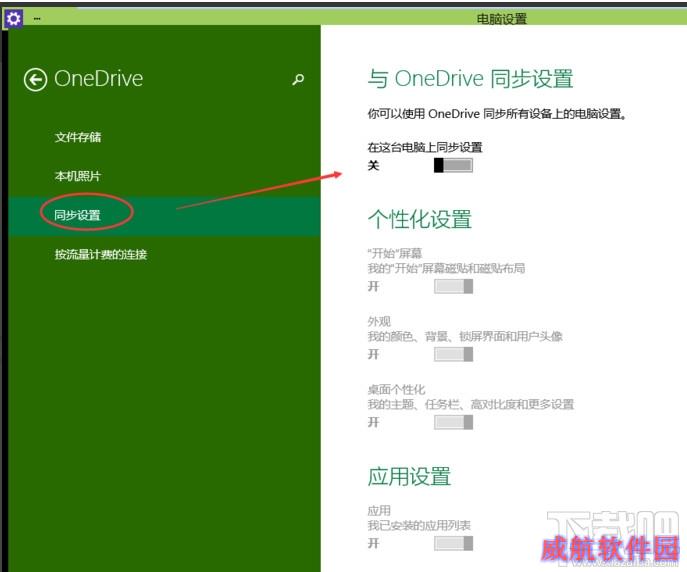
Task: Click description 你可以使用 OneDrive 同步所有设备上的电脑设置
Action: click(x=497, y=114)
